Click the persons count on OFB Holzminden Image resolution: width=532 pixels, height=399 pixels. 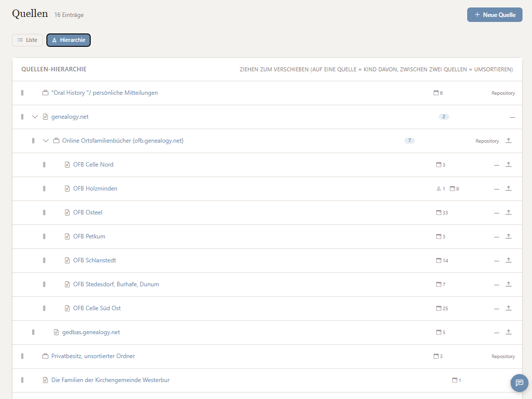point(441,189)
